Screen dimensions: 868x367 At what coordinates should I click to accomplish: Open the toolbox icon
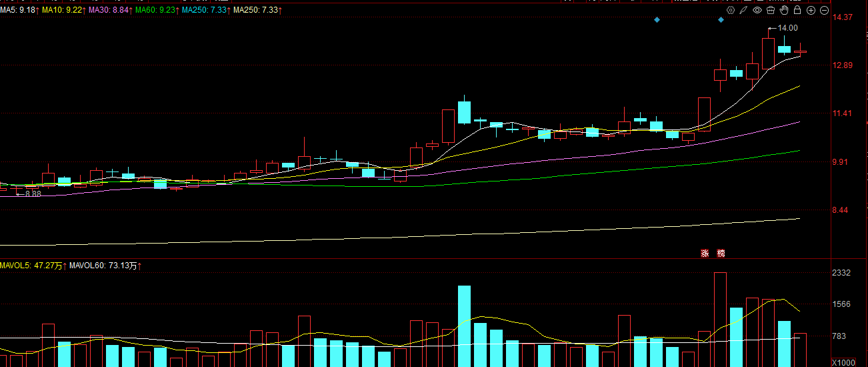pos(771,10)
